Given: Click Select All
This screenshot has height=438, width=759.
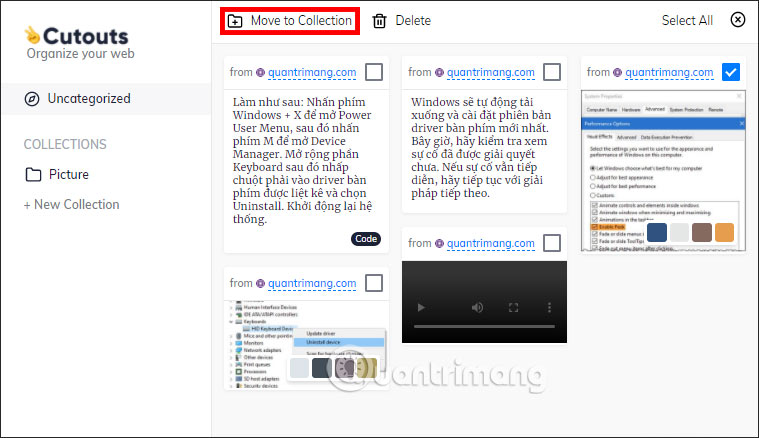Looking at the screenshot, I should [x=687, y=20].
